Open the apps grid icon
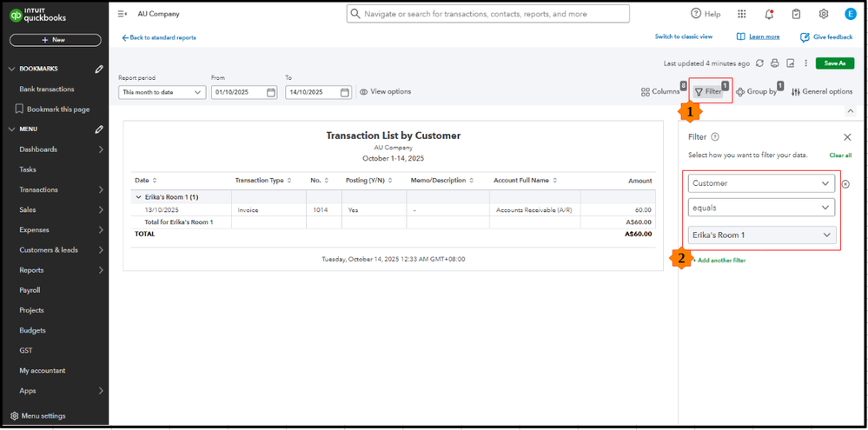The image size is (868, 430). tap(742, 14)
